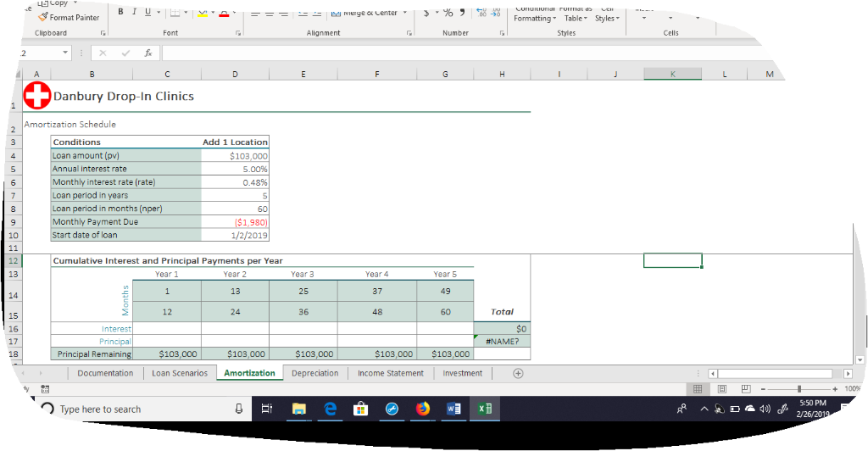Viewport: 868px width, 451px height.
Task: Open the Number dialog launcher
Action: 502,33
